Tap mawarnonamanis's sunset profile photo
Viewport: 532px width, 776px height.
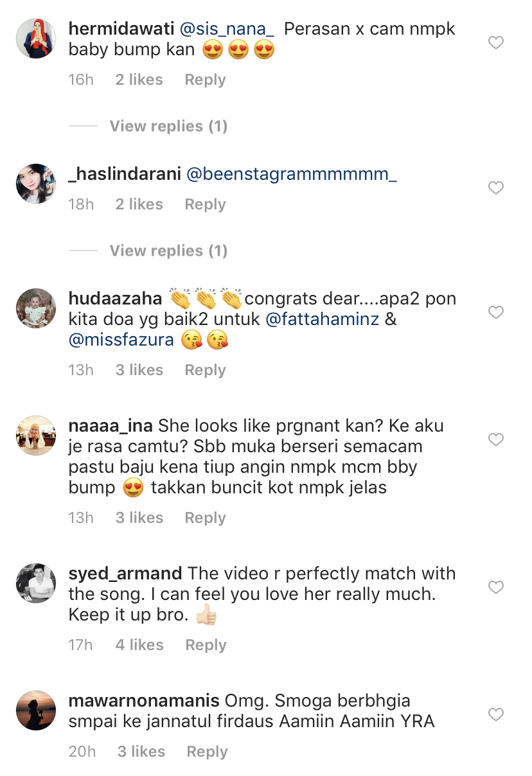point(36,710)
